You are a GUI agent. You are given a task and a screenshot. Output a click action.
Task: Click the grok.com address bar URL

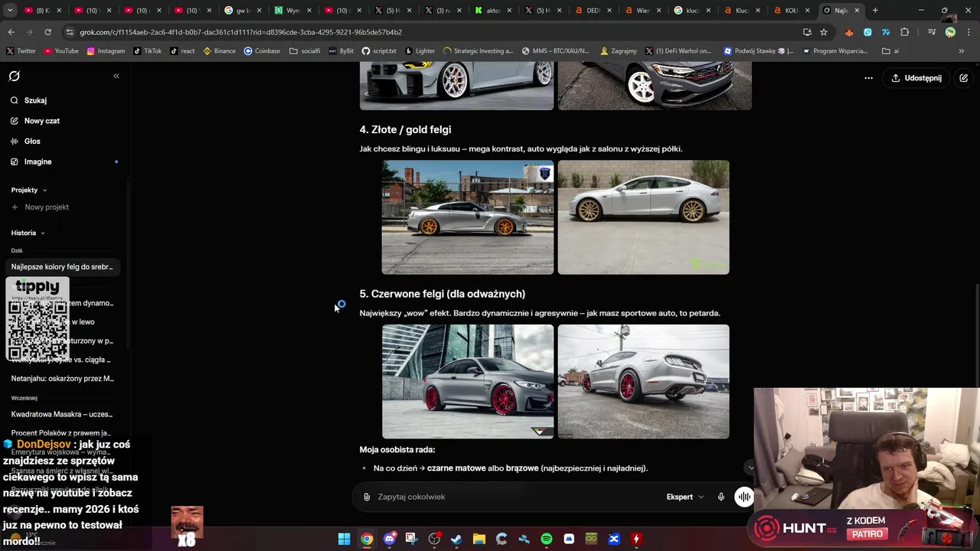click(240, 32)
